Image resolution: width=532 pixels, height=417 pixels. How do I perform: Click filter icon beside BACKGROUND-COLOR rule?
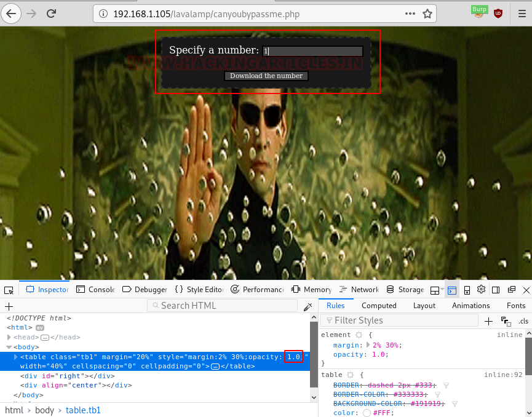(x=455, y=403)
